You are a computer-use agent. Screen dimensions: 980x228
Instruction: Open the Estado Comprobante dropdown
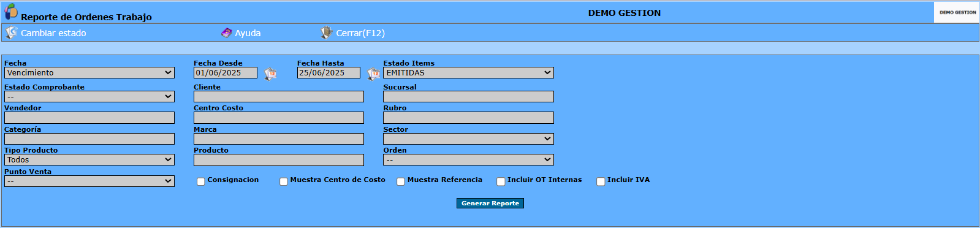coord(89,96)
